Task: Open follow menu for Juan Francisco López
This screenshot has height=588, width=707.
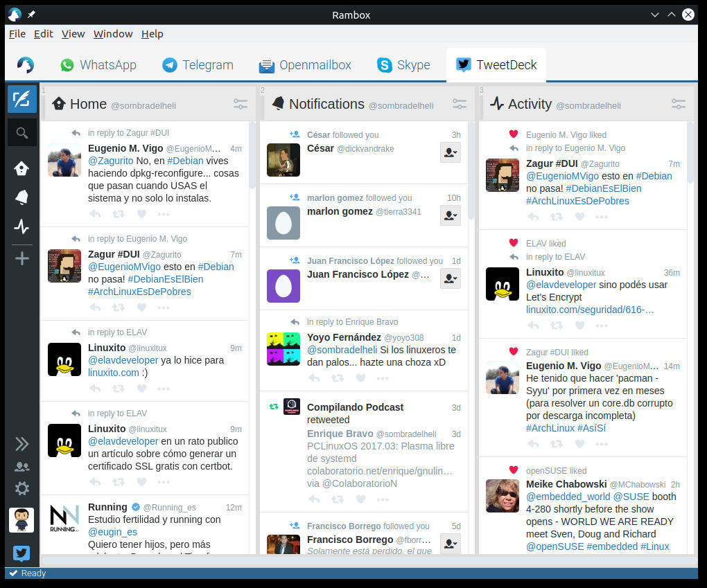Action: pyautogui.click(x=451, y=278)
